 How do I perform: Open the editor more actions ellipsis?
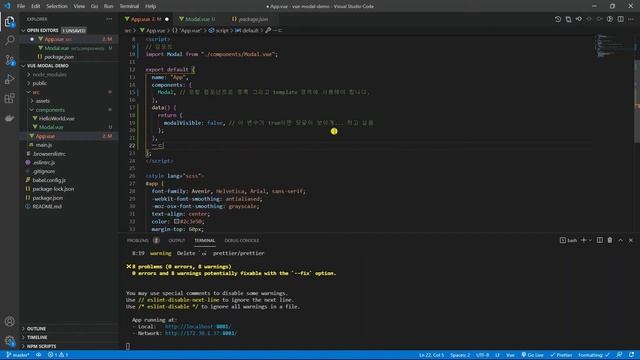coord(631,19)
